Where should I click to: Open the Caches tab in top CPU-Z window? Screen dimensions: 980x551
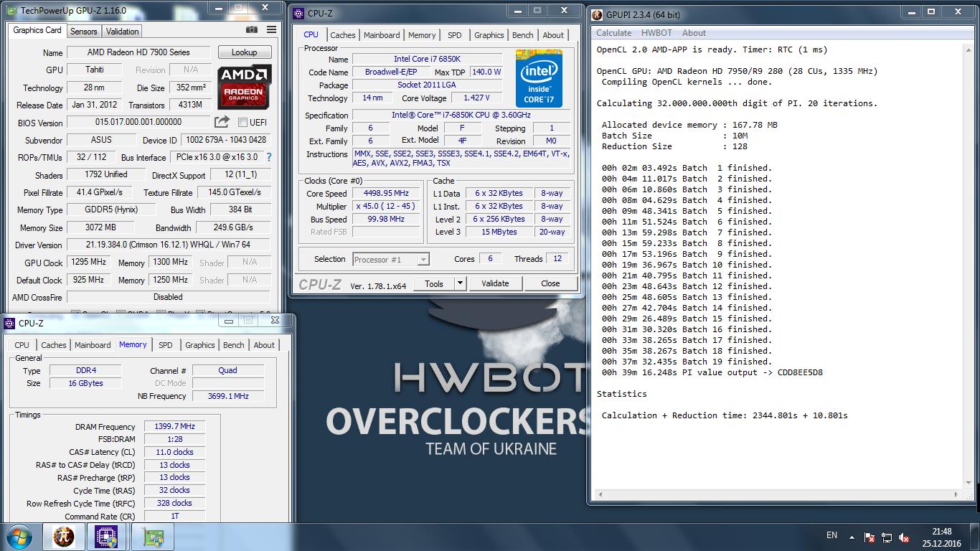[343, 35]
